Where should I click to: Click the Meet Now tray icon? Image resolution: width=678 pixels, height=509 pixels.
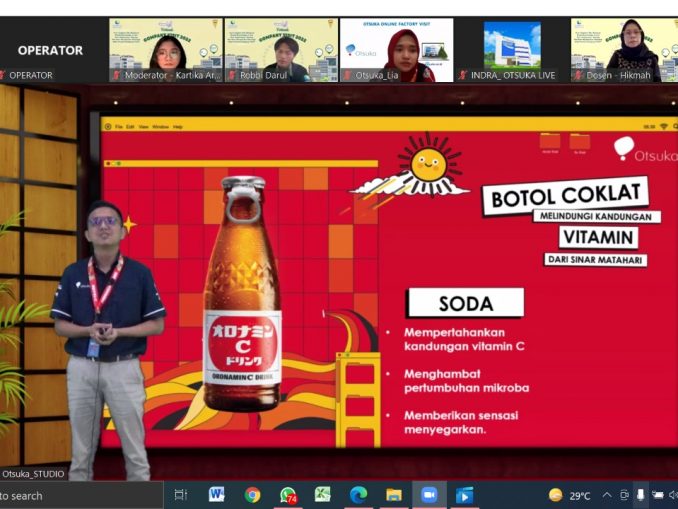(624, 495)
